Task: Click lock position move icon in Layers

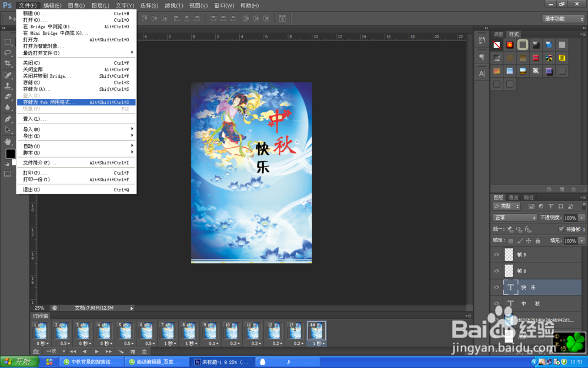Action: [x=529, y=241]
